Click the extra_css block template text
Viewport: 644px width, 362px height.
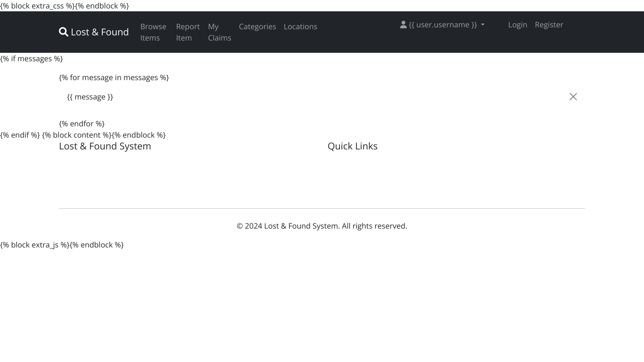click(x=65, y=6)
